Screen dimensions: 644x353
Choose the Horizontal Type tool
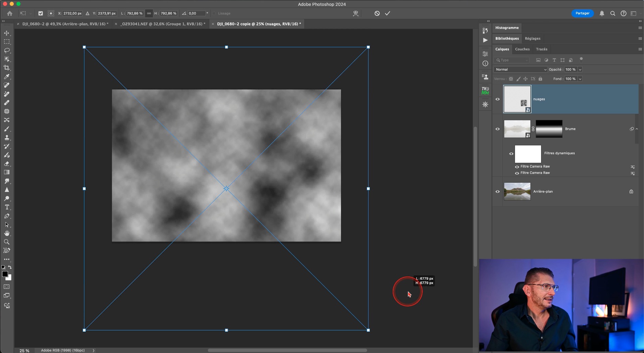point(7,207)
